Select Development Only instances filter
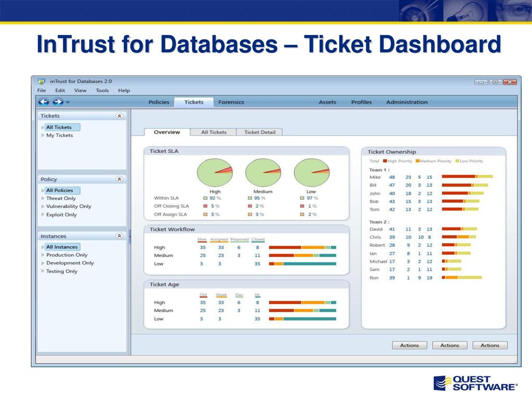Screen dimensions: 532x399 (x=70, y=263)
